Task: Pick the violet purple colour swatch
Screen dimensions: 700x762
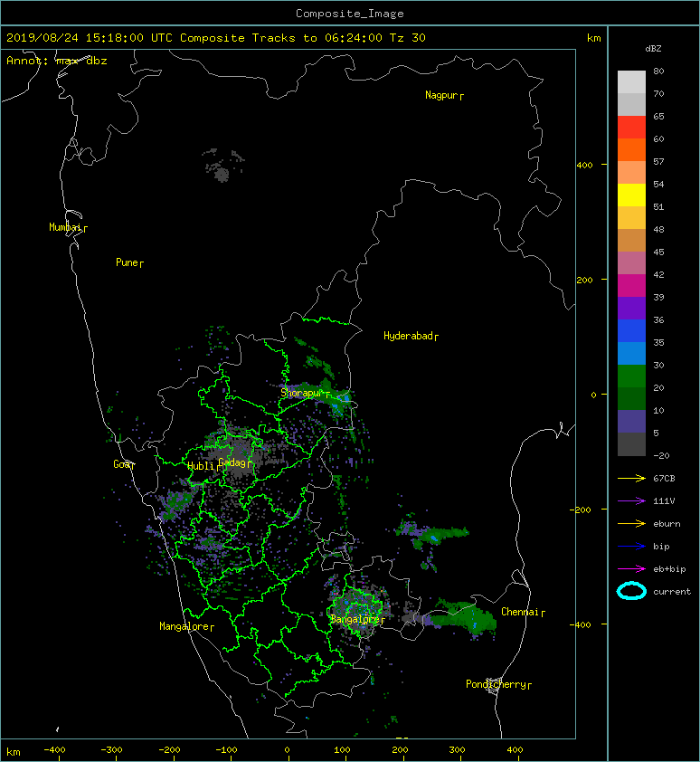Action: 631,308
